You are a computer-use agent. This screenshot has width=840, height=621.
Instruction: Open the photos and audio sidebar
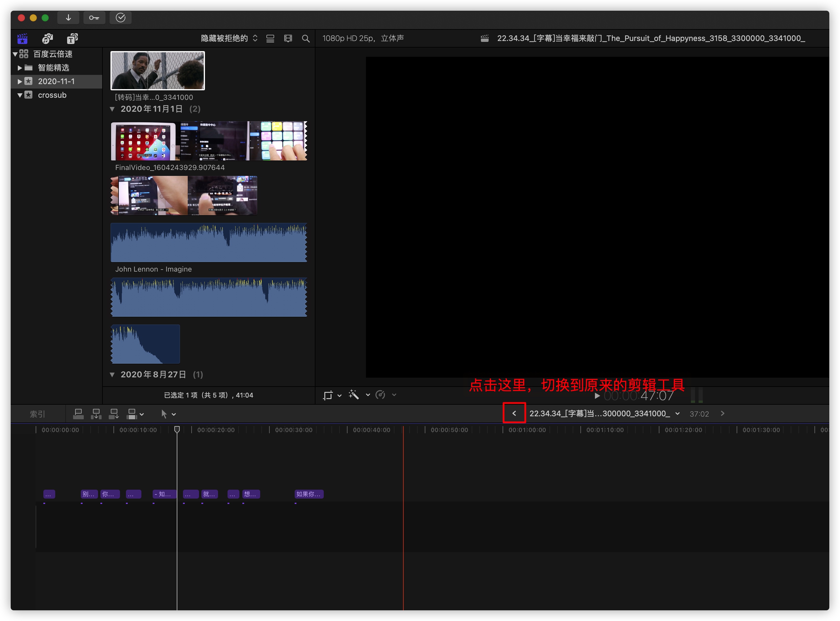47,38
